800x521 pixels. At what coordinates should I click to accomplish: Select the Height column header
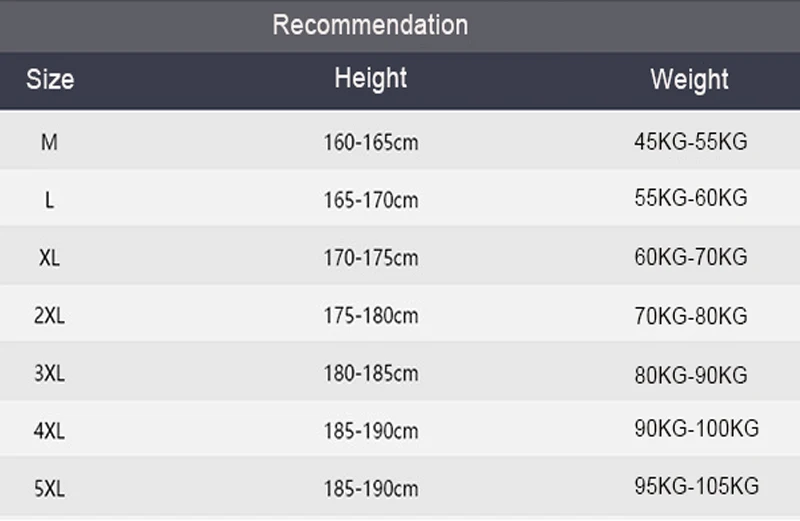pos(370,78)
